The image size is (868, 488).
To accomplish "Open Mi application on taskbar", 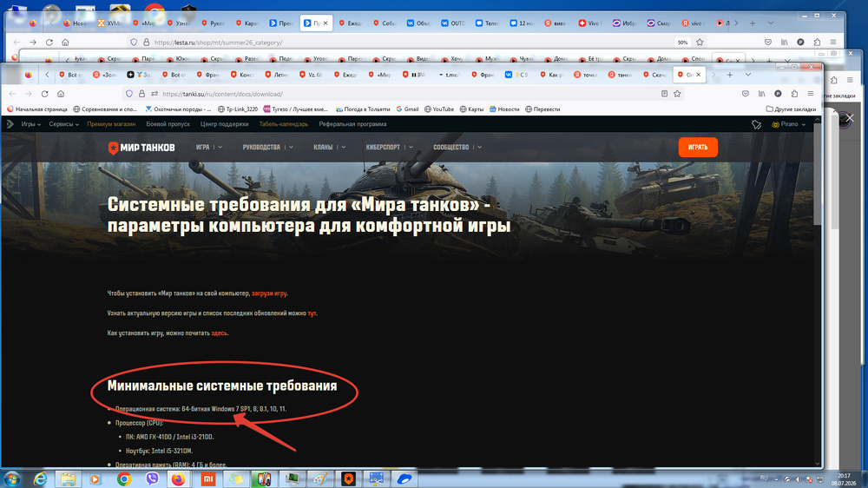I will tap(207, 479).
